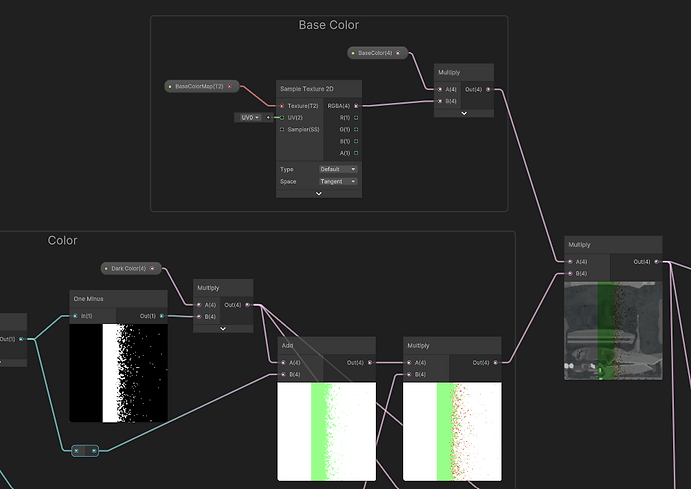Click Out(4) port of Multiply fed by Dark Color
Screen dimensions: 691x489
[x=247, y=305]
